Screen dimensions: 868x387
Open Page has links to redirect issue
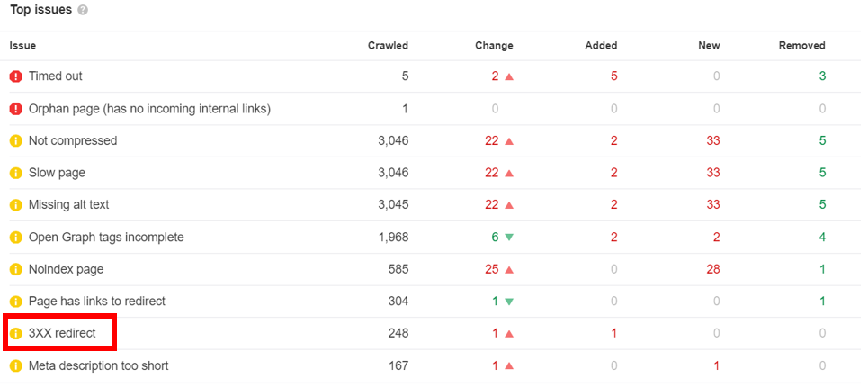click(96, 301)
